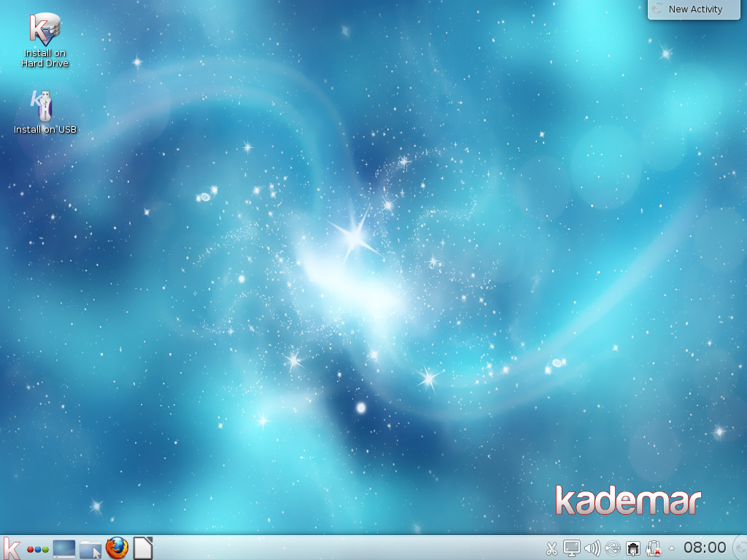This screenshot has width=747, height=560.
Task: Click the 08:00 digital clock
Action: pos(705,548)
